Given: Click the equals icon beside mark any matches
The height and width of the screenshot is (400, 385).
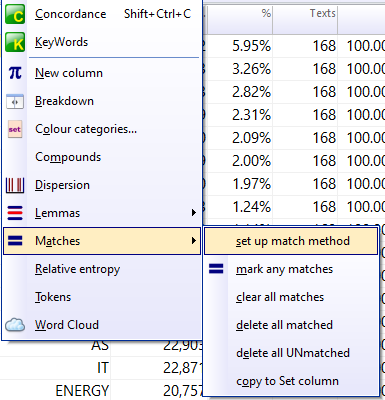Looking at the screenshot, I should point(216,269).
